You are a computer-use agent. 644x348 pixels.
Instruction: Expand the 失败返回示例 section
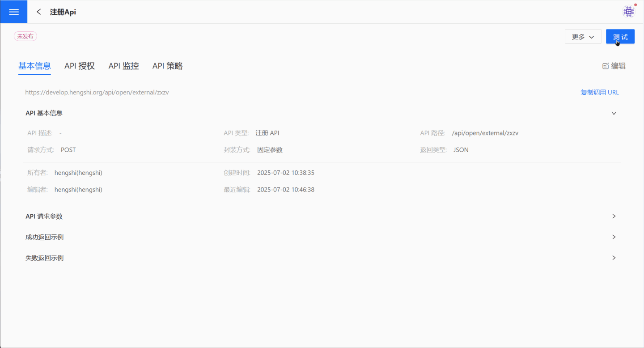coord(614,258)
